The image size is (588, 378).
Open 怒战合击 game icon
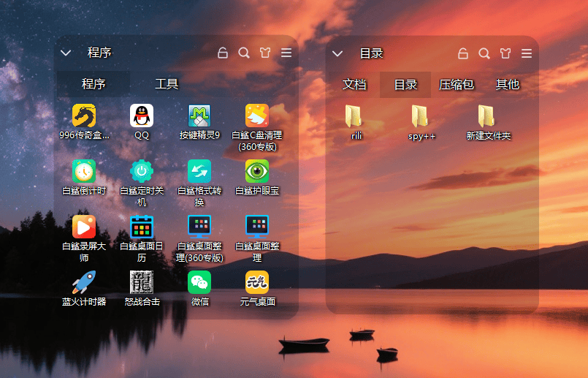pos(142,282)
